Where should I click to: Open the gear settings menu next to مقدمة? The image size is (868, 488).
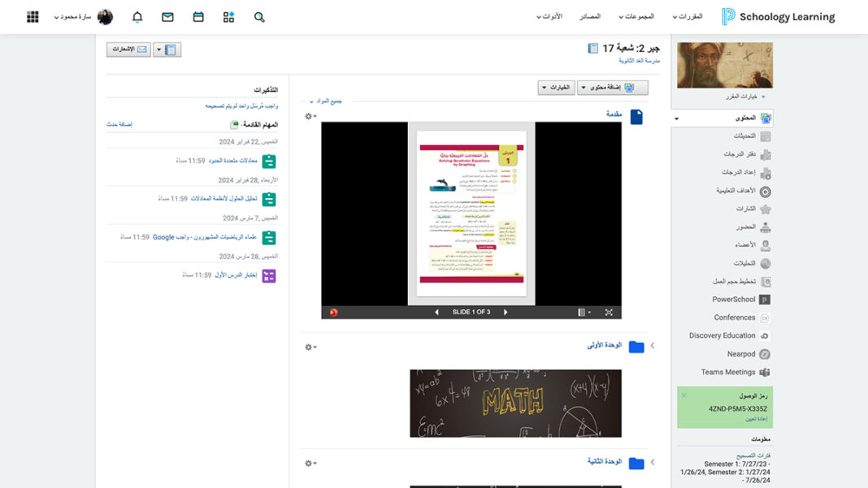[309, 116]
